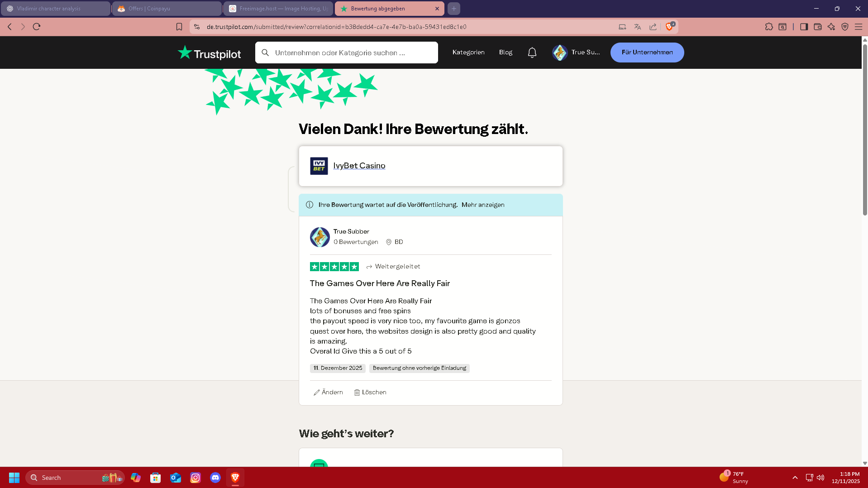This screenshot has height=488, width=868.
Task: Open the Brave Wallet icon
Action: tap(818, 27)
